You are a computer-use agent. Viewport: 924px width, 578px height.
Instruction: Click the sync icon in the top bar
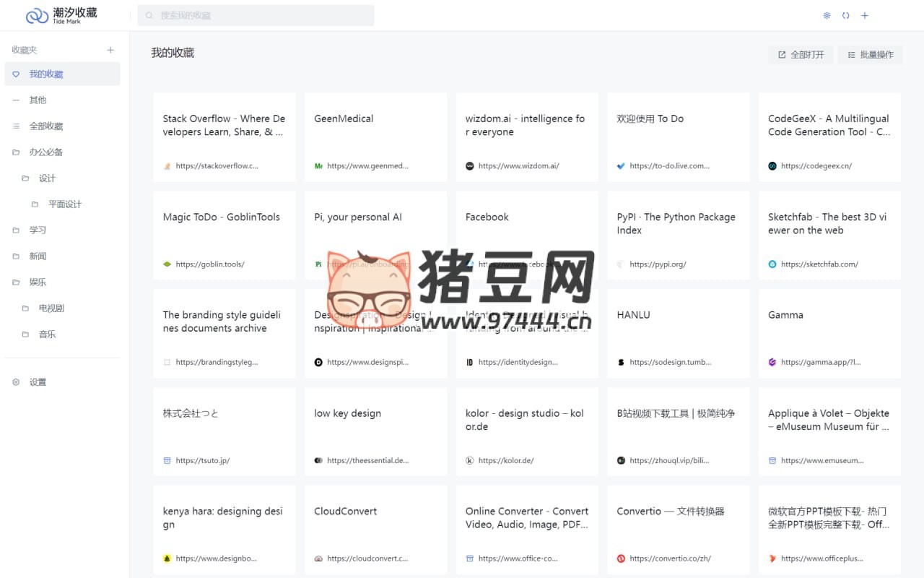click(x=846, y=14)
